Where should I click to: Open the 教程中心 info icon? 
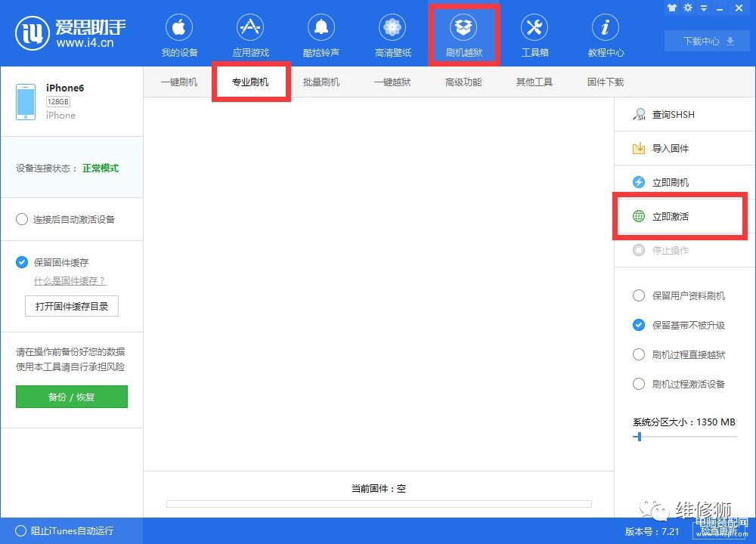click(x=606, y=27)
